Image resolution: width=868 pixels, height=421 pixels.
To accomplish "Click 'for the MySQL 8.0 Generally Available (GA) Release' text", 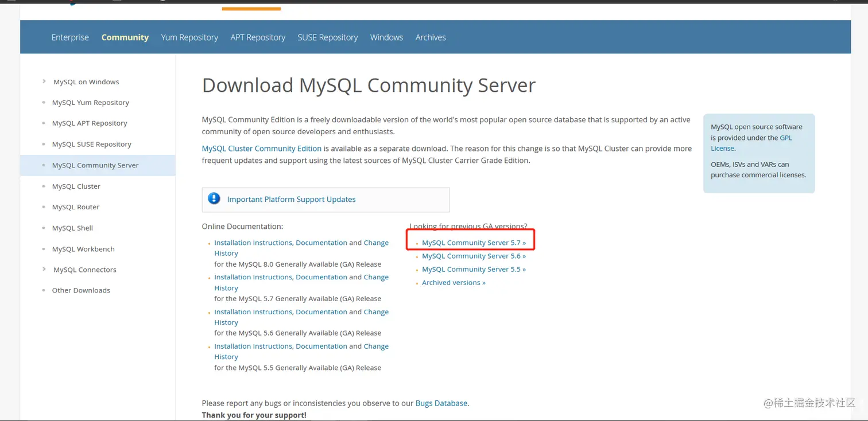I will click(297, 264).
